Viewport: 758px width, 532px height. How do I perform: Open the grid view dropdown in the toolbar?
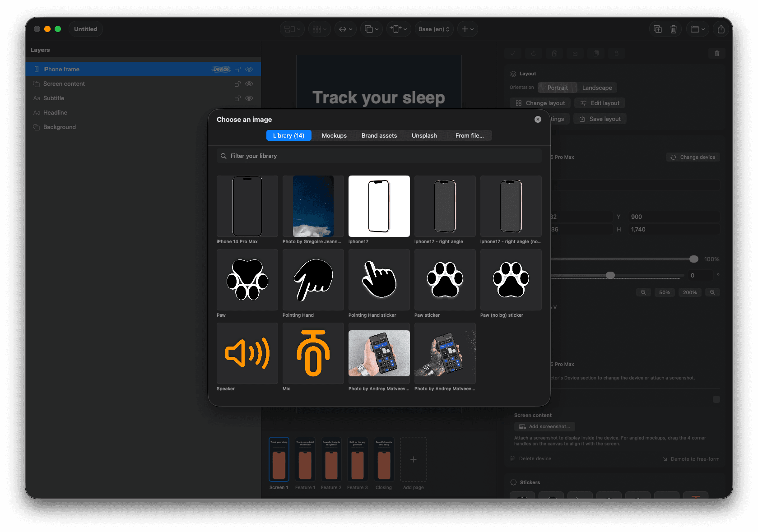pos(320,29)
